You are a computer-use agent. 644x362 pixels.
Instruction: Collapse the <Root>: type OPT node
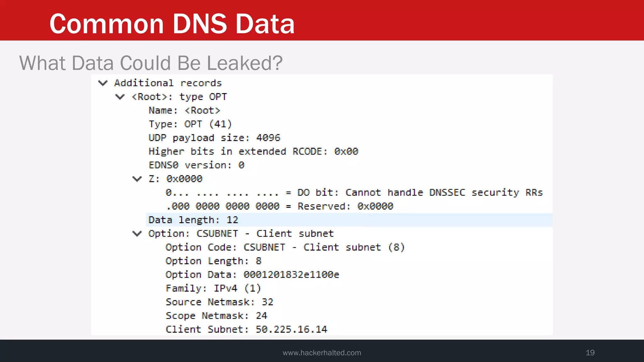tap(120, 97)
